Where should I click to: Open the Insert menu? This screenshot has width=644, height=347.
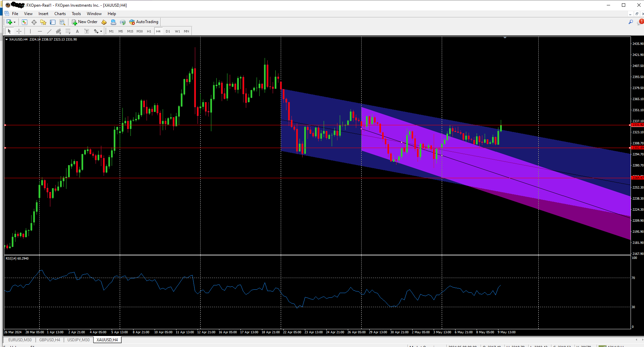pyautogui.click(x=43, y=14)
